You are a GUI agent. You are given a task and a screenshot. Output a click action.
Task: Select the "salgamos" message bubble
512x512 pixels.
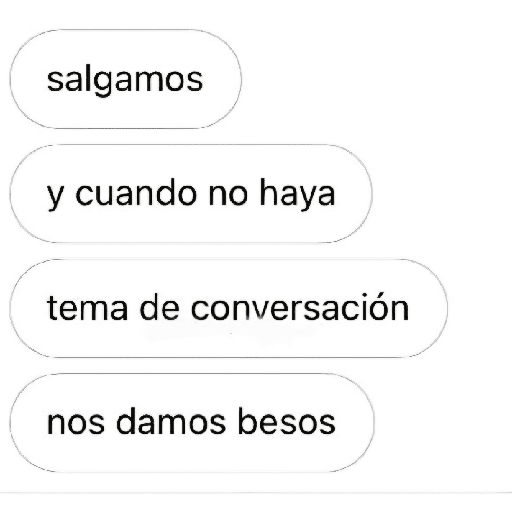pyautogui.click(x=126, y=79)
